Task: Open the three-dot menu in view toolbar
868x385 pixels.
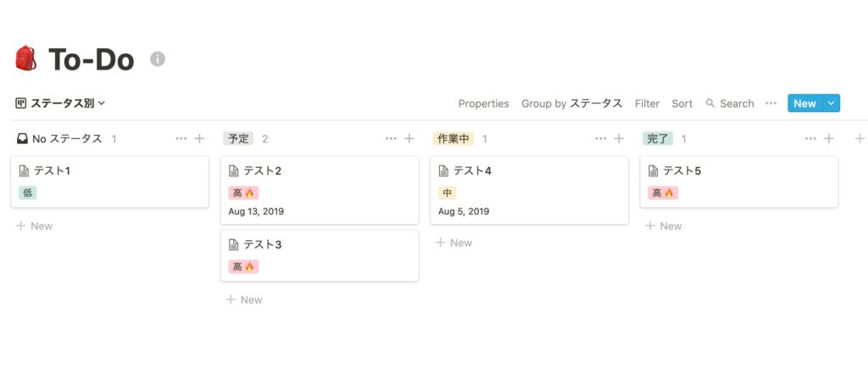Action: tap(771, 103)
